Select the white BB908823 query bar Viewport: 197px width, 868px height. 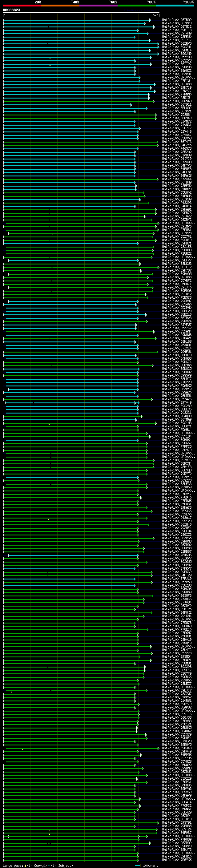81,13
